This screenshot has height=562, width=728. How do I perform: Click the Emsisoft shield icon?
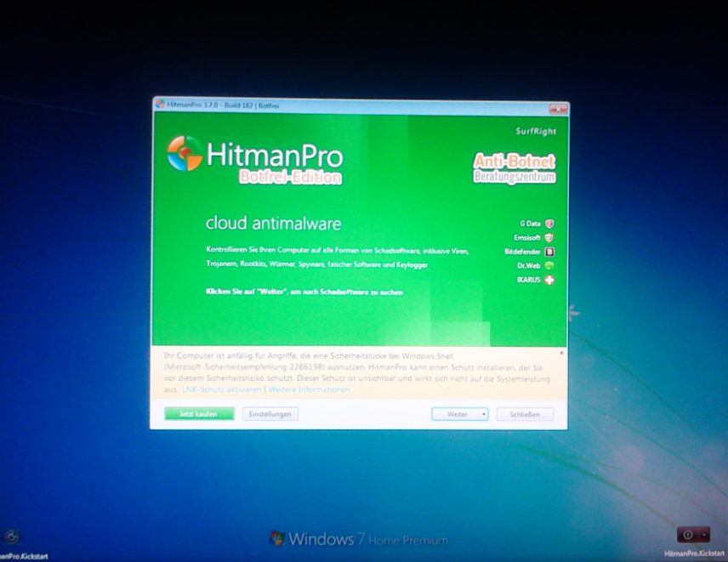tap(549, 237)
